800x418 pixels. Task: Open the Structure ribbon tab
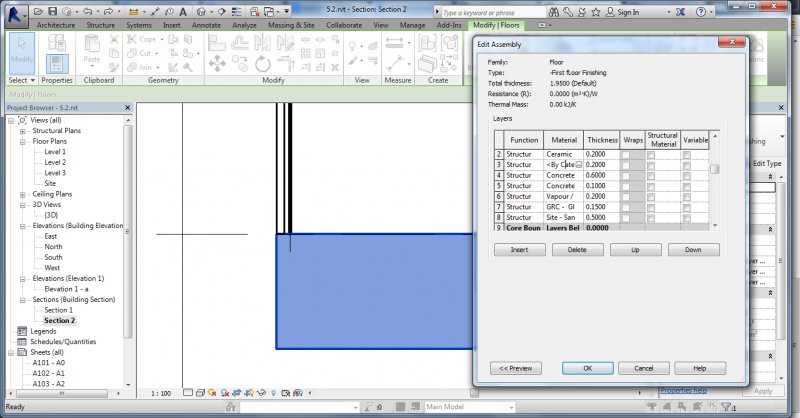tap(101, 25)
